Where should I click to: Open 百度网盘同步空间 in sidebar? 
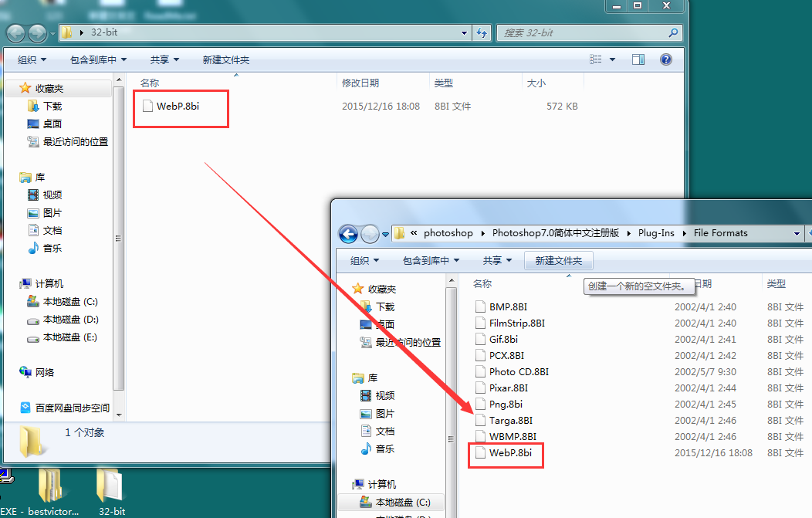pyautogui.click(x=72, y=408)
